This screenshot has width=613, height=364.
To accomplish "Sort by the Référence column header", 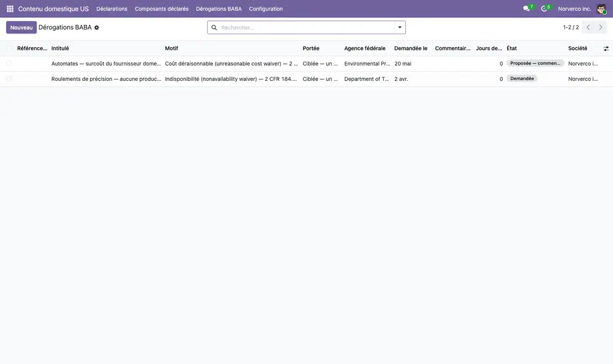I will [32, 48].
